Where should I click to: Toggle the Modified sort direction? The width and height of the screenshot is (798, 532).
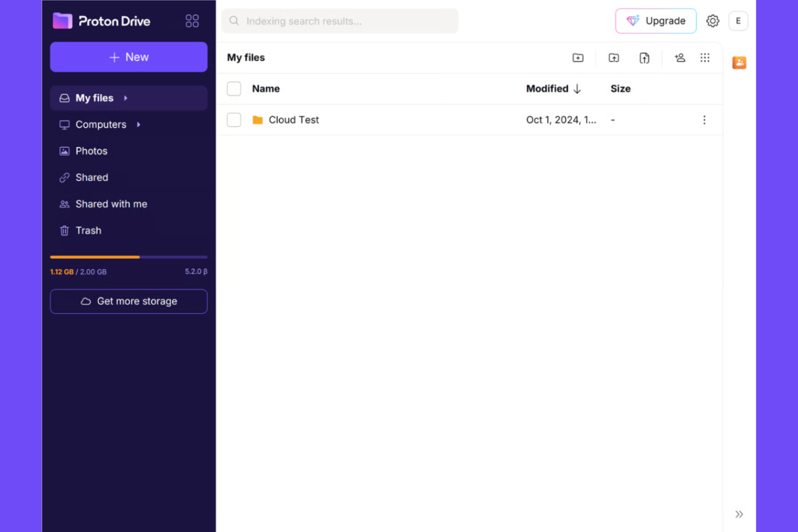click(x=577, y=89)
